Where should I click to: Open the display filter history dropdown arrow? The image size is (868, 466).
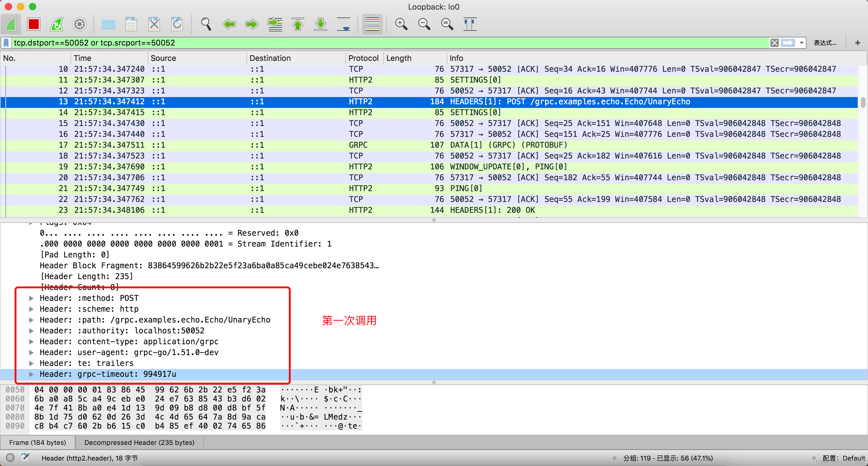tap(802, 43)
